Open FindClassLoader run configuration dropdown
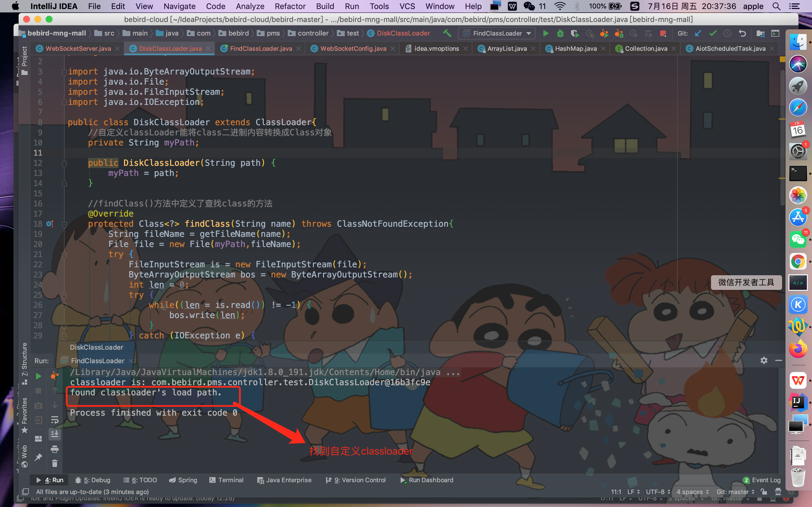 click(497, 33)
